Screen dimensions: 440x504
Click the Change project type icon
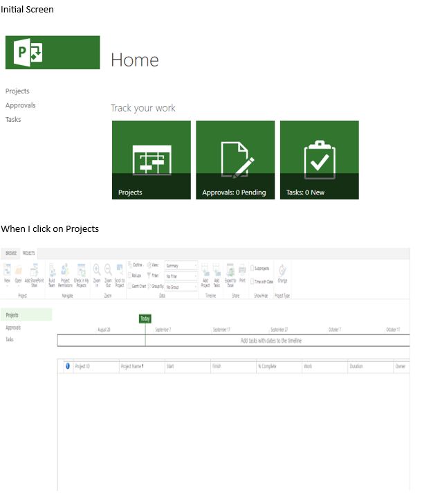[283, 273]
